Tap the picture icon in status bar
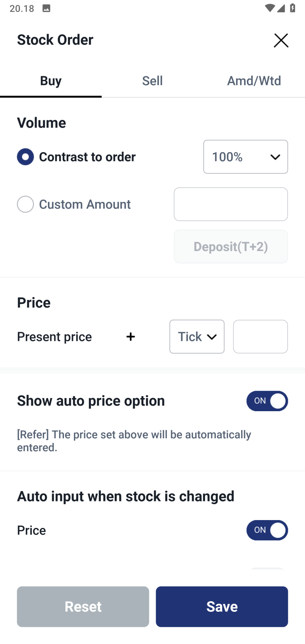 point(46,8)
